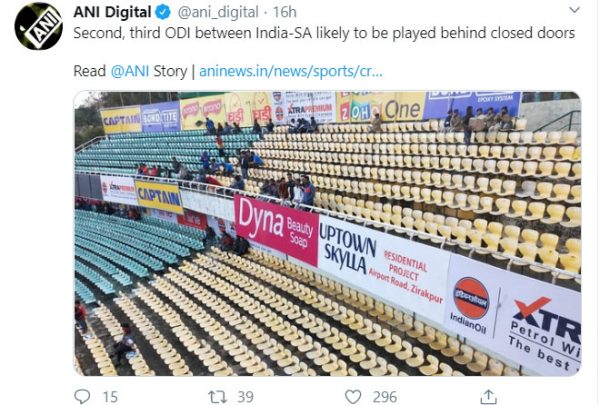Expand the tweet options chevron

click(x=574, y=10)
